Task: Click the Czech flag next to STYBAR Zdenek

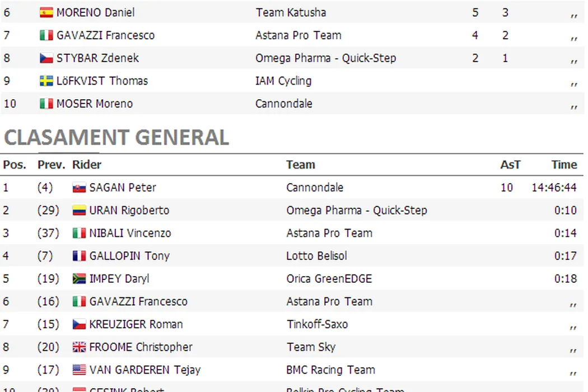Action: (x=46, y=58)
